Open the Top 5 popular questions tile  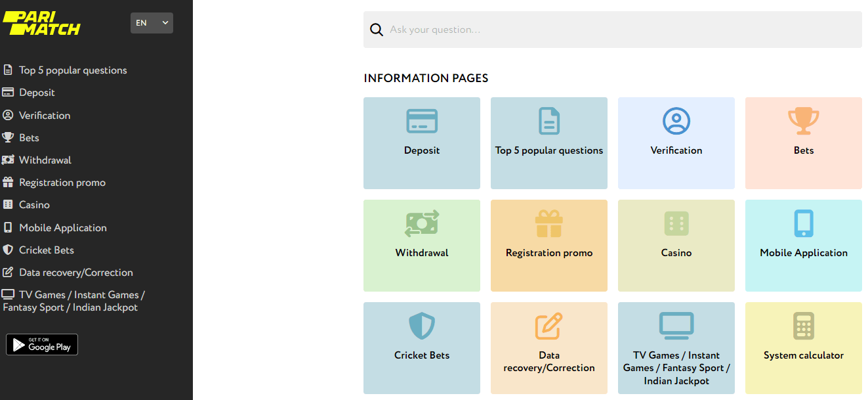point(548,143)
